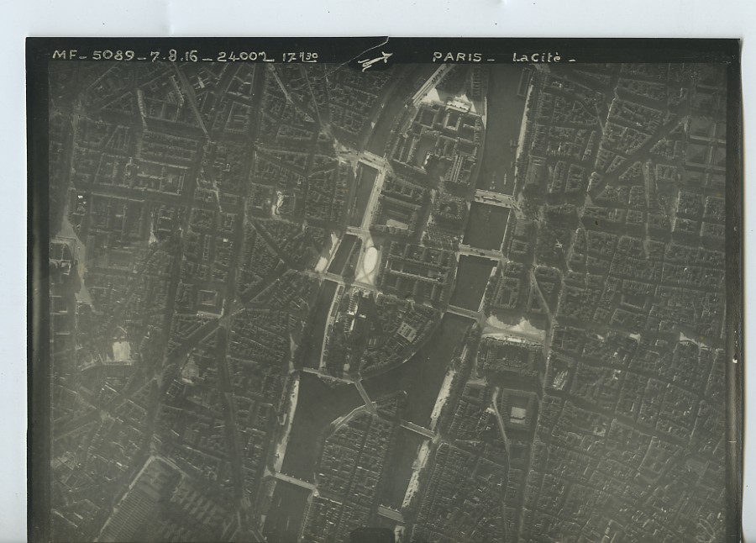Click the La Cité caption text
The height and width of the screenshot is (543, 756).
click(x=543, y=58)
